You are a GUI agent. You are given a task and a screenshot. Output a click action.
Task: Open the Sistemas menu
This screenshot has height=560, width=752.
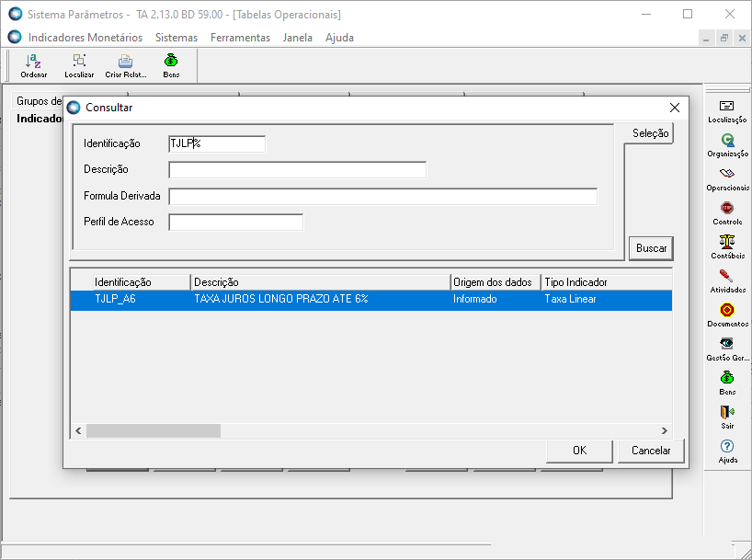point(176,38)
